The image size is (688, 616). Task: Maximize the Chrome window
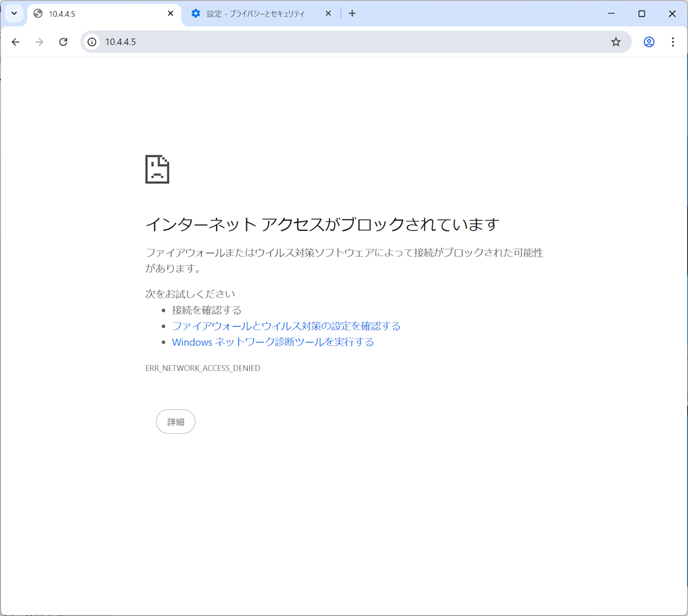tap(642, 13)
